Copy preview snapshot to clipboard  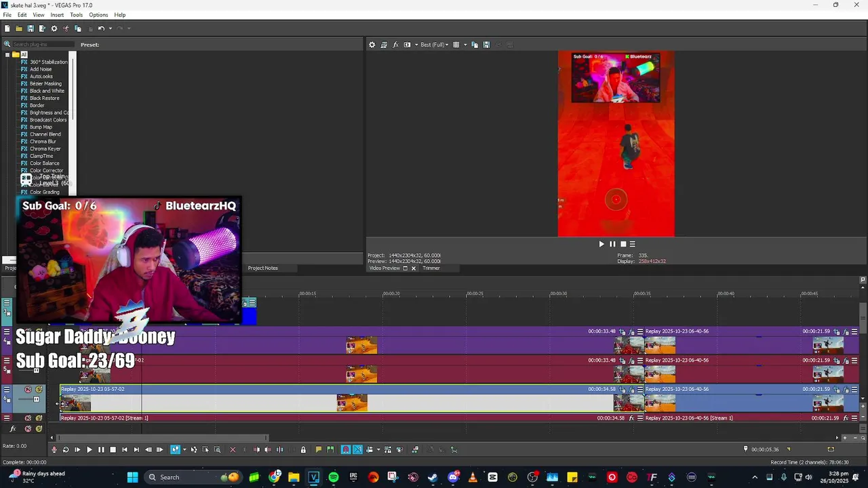point(475,45)
